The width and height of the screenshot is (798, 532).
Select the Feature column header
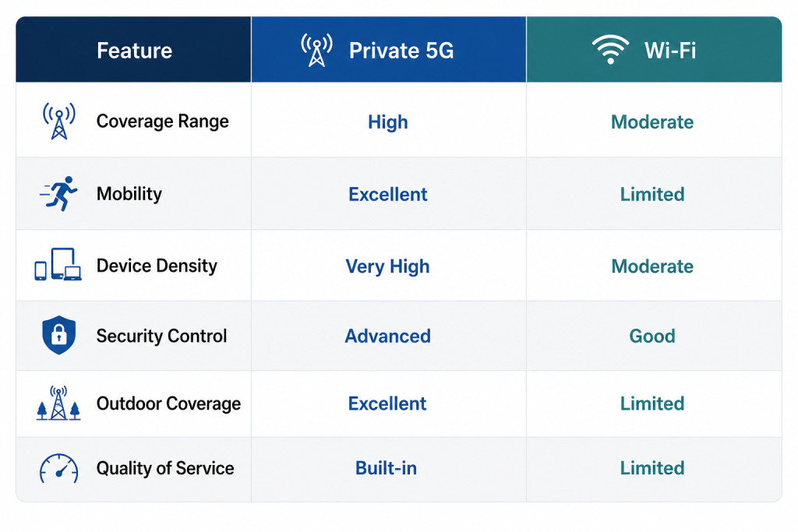[134, 51]
